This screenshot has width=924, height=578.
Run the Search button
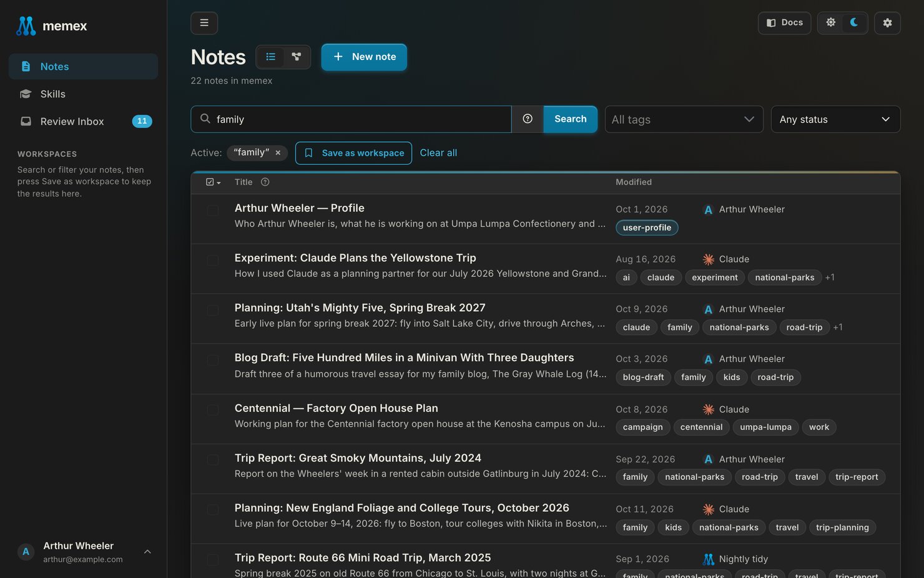[x=570, y=119]
